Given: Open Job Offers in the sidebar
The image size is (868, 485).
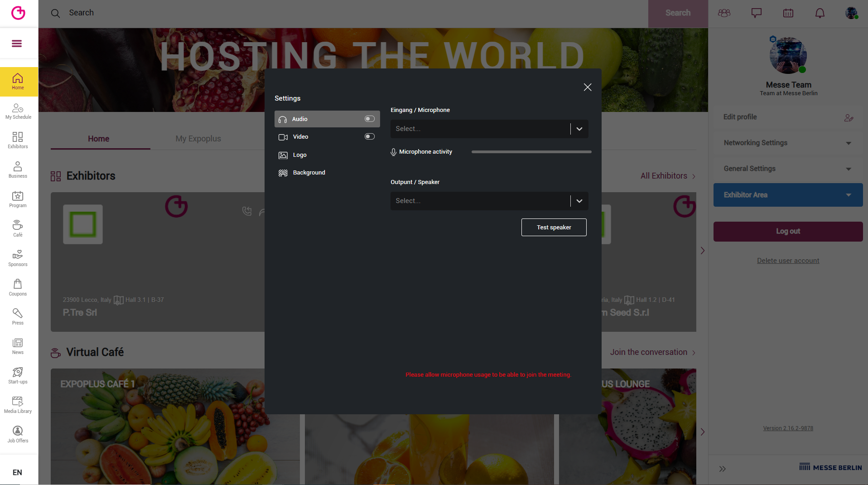Looking at the screenshot, I should pos(18,435).
